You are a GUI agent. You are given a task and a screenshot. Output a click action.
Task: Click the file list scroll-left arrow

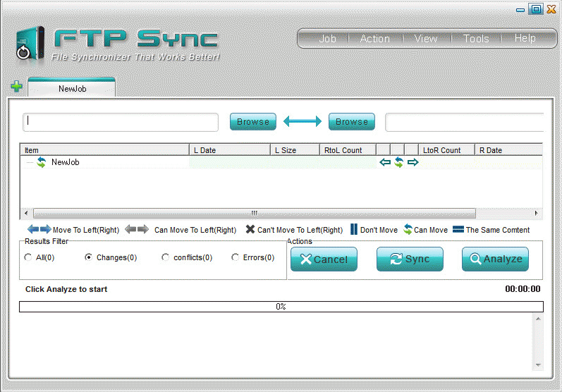coord(26,213)
